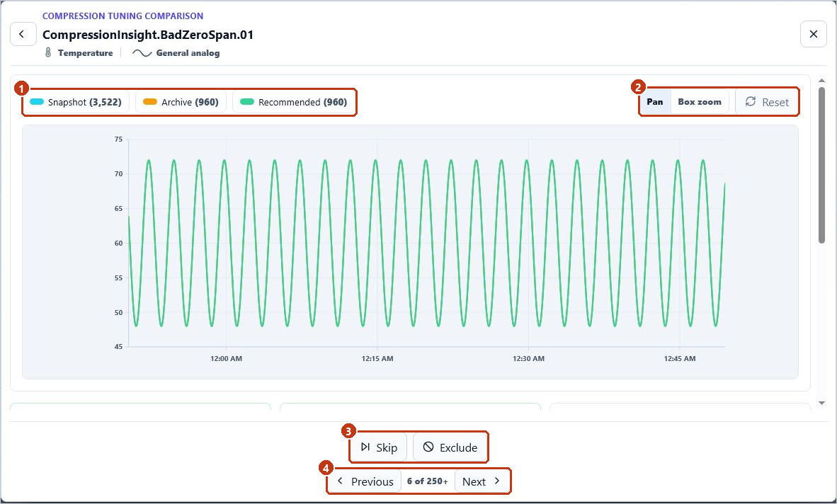Skip this tag
The width and height of the screenshot is (837, 504).
379,447
